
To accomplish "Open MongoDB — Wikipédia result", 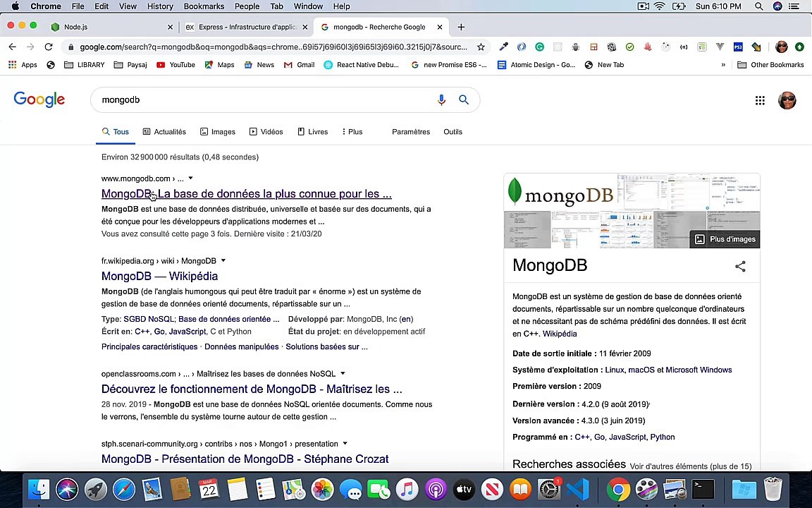I will [159, 277].
